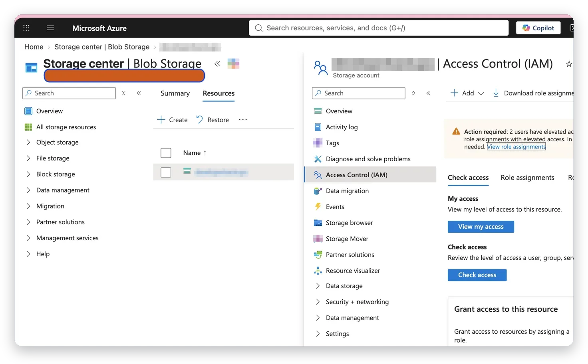The width and height of the screenshot is (588, 364).
Task: Click the Copilot button
Action: point(538,28)
